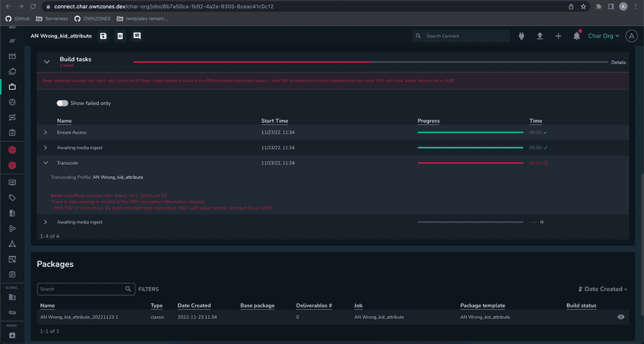The width and height of the screenshot is (644, 344).
Task: Sort build tasks by Start Time column
Action: click(x=274, y=121)
